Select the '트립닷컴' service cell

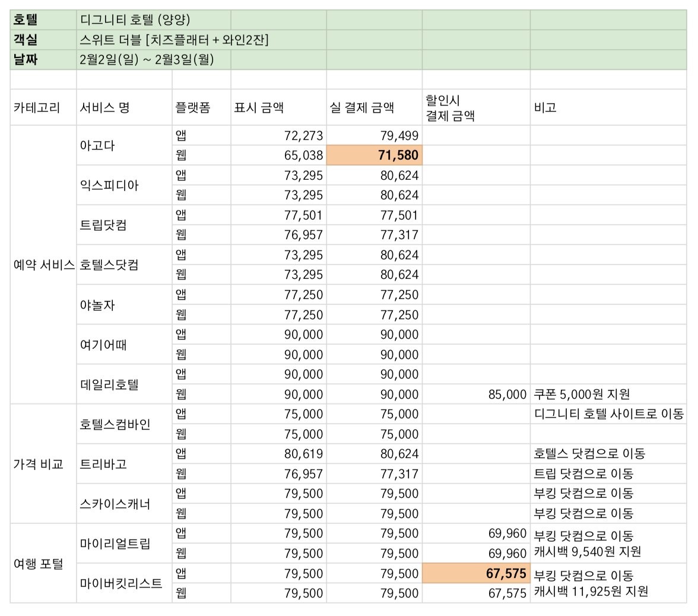(124, 225)
